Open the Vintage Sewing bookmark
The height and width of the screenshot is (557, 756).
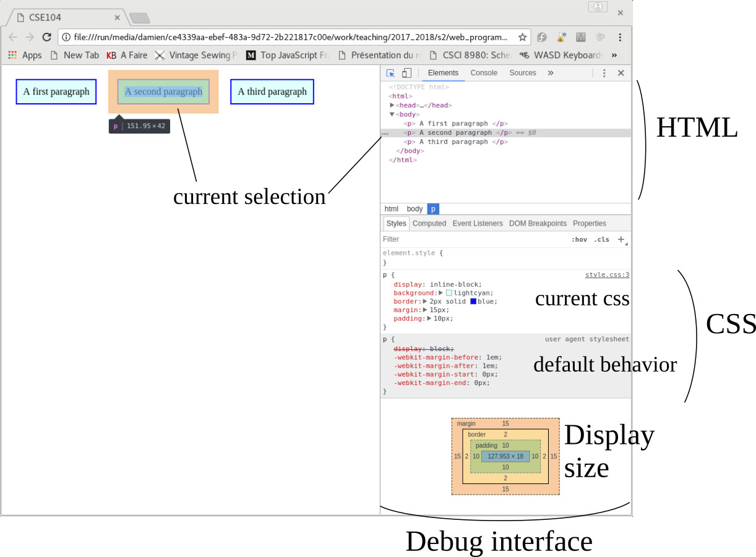click(x=196, y=55)
